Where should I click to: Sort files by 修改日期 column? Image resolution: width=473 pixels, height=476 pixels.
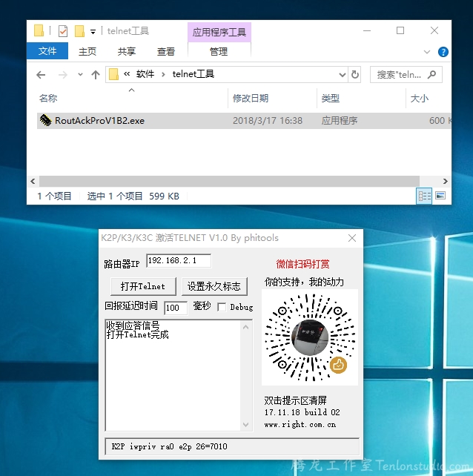pyautogui.click(x=251, y=99)
